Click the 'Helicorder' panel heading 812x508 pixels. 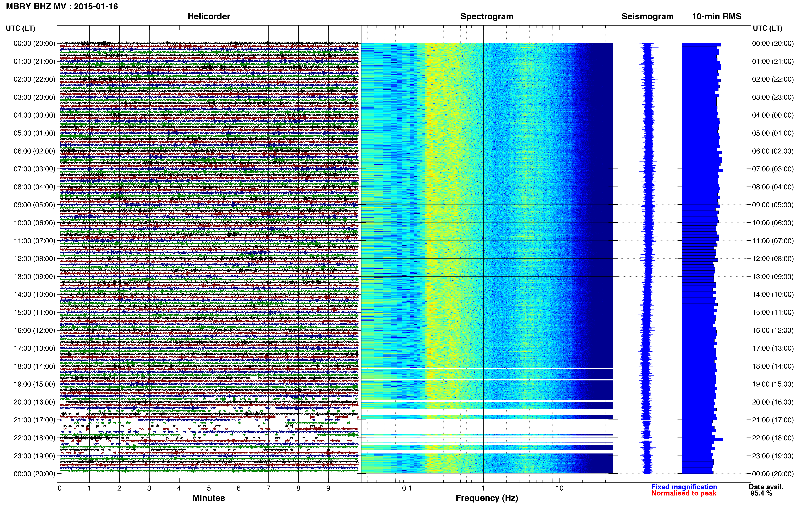209,16
